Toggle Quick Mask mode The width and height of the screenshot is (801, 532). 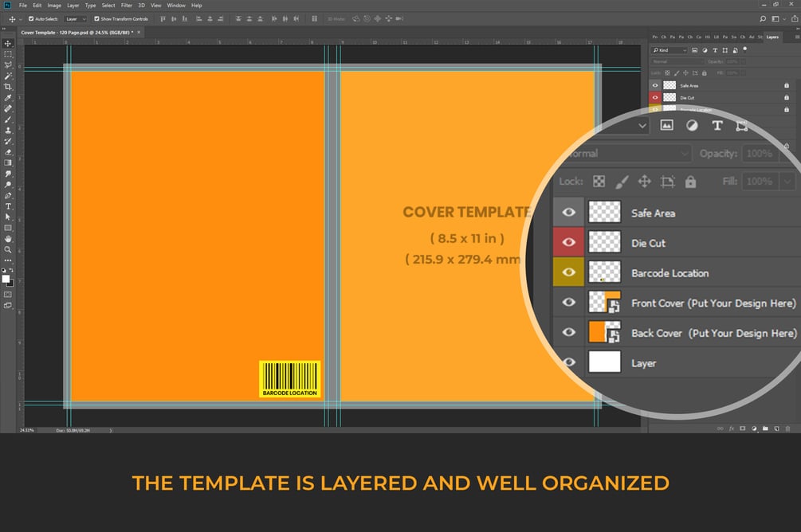(x=8, y=295)
